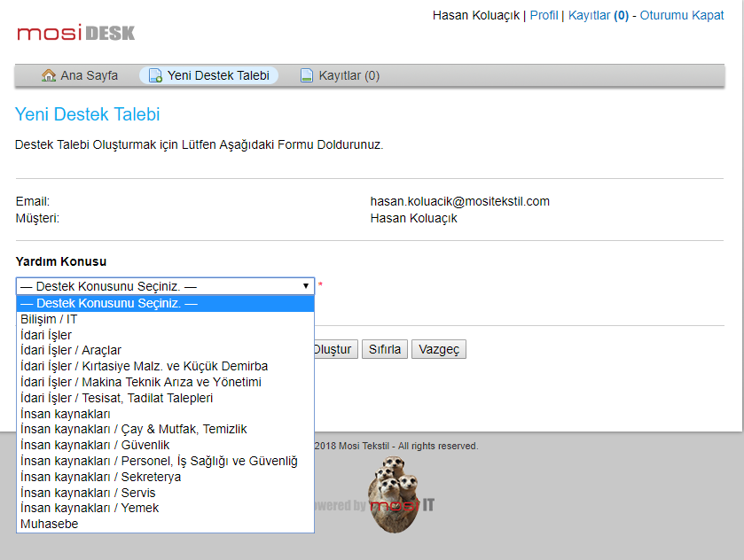Image resolution: width=744 pixels, height=560 pixels.
Task: Choose İnsan kaynakları / Çay & Mutfak, Temizlik
Action: click(x=165, y=429)
